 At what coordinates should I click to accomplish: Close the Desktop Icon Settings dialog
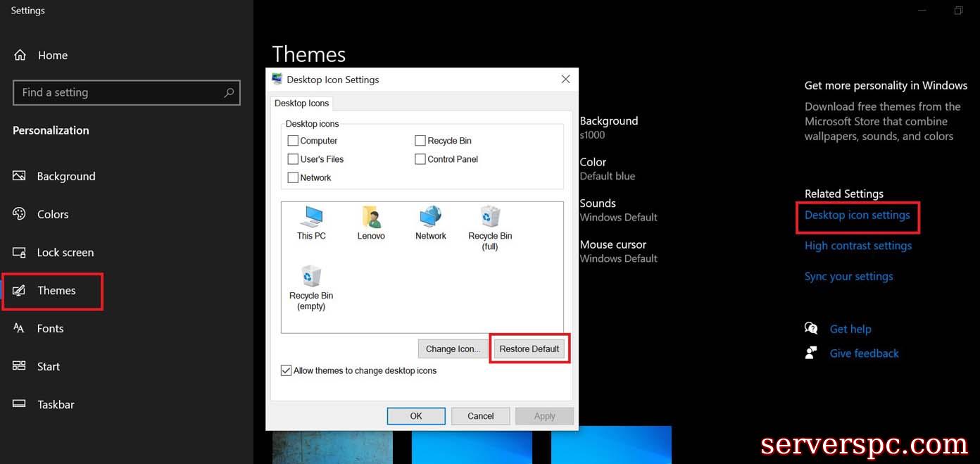point(565,80)
